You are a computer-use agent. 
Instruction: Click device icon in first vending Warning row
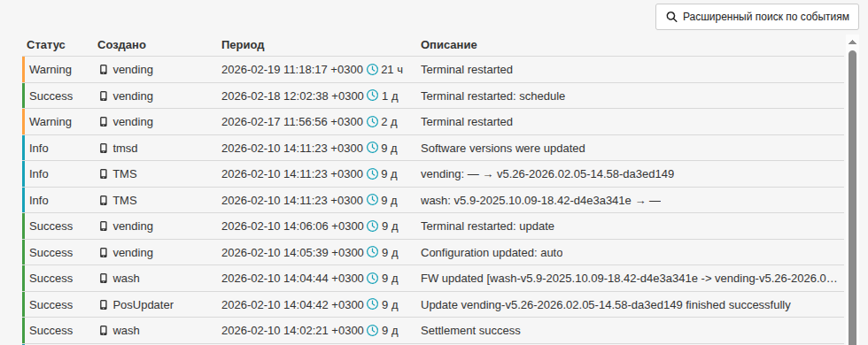tap(104, 70)
